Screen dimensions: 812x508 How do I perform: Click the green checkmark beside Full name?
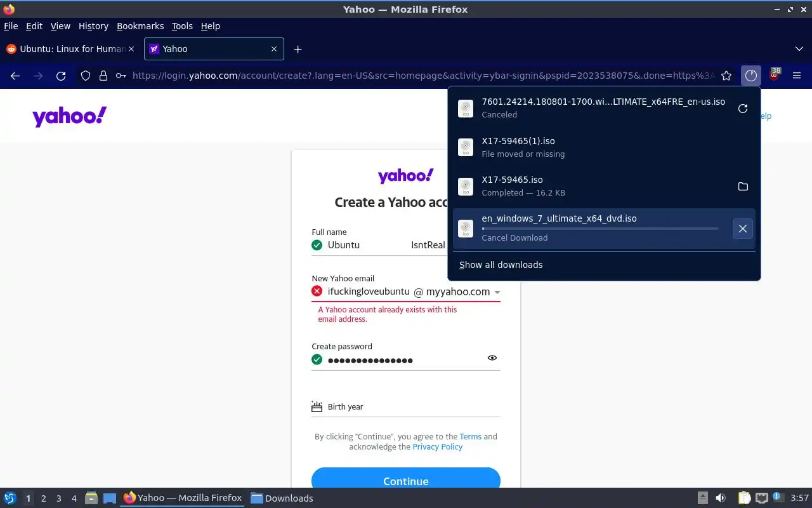[317, 245]
